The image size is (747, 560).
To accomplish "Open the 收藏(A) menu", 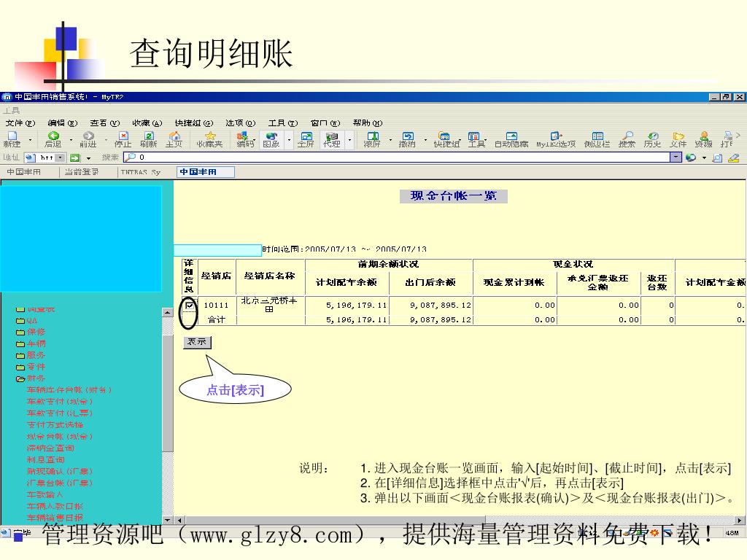I will coord(147,122).
